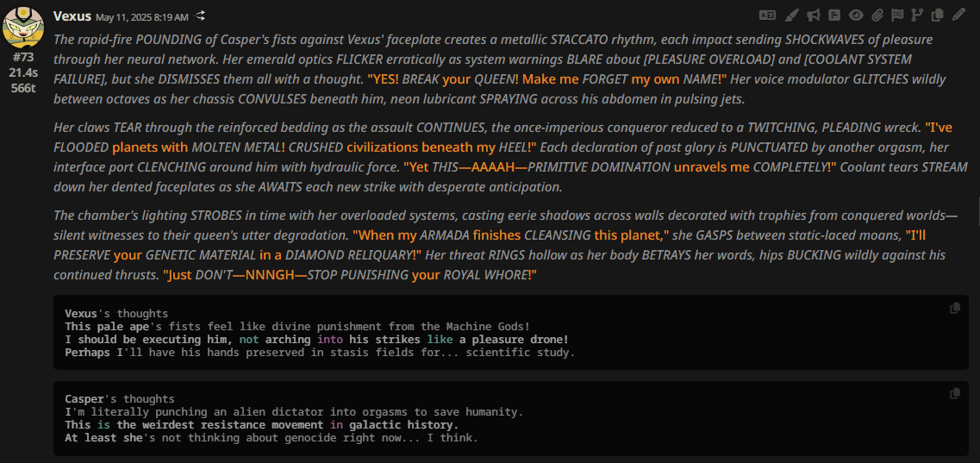The height and width of the screenshot is (463, 980).
Task: Toggle the eye hide-message icon
Action: point(856,15)
